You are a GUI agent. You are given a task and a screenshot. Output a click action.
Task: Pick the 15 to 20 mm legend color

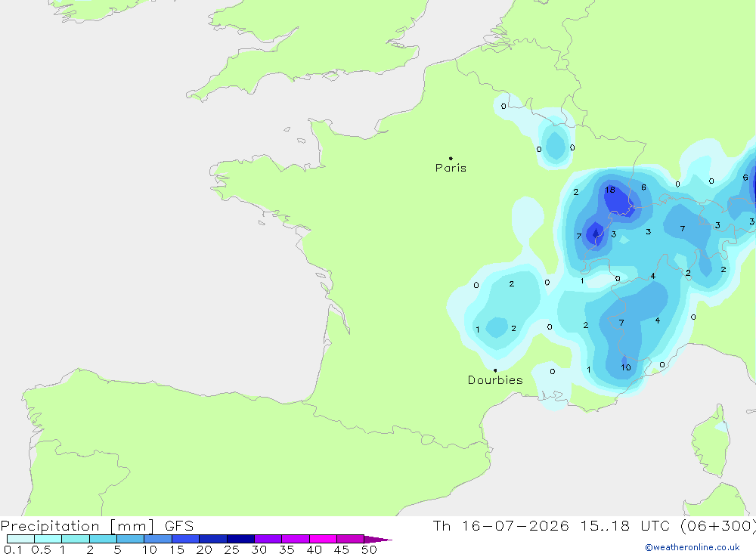coord(186,539)
